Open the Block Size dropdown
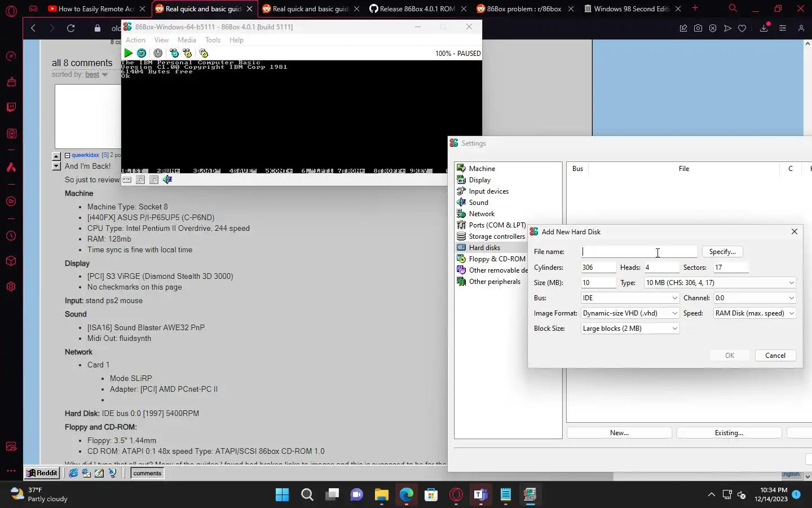This screenshot has height=508, width=812. click(x=630, y=329)
